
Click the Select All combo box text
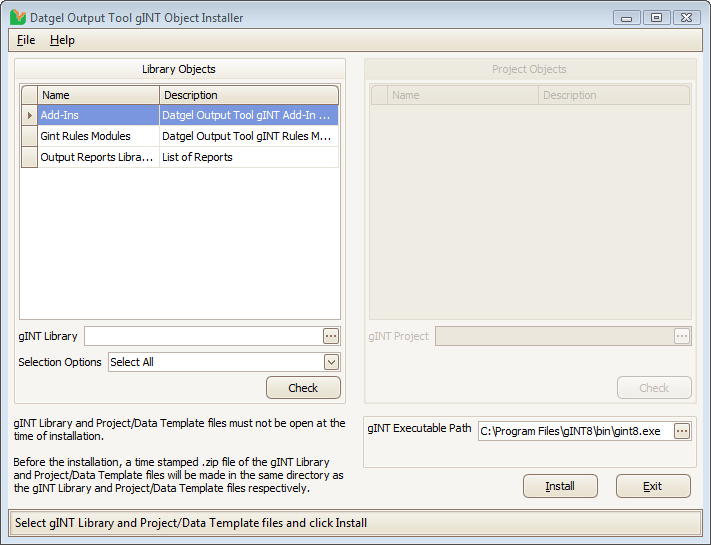pos(214,362)
